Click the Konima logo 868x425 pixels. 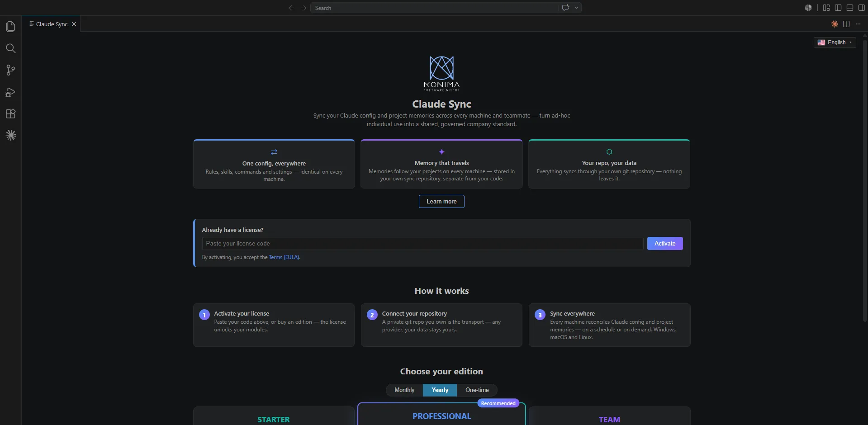click(x=441, y=73)
